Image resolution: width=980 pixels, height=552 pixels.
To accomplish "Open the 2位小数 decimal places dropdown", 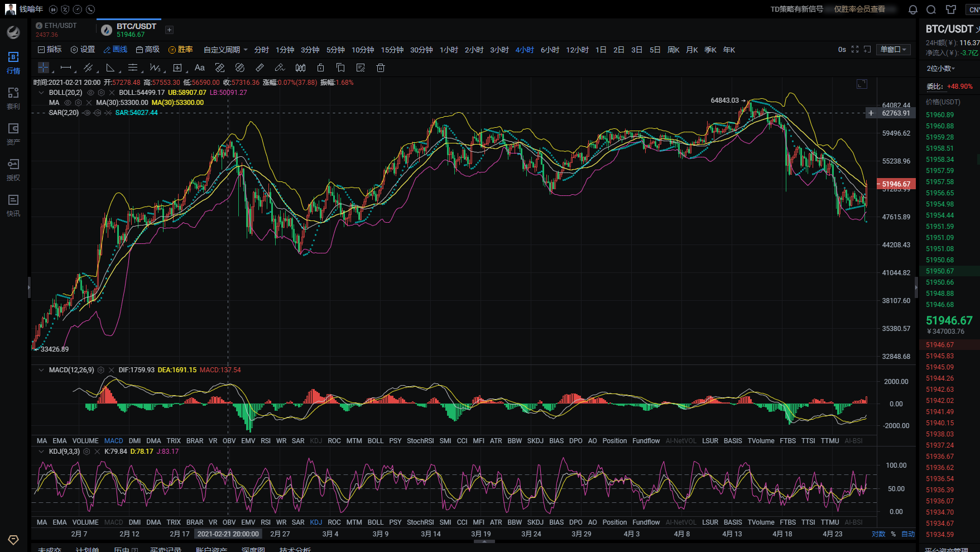I will [941, 69].
